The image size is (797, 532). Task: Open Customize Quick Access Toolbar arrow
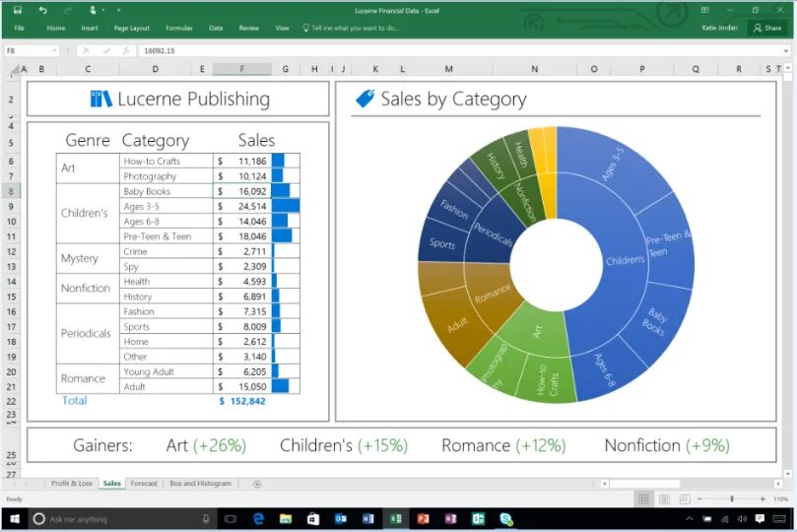coord(119,10)
